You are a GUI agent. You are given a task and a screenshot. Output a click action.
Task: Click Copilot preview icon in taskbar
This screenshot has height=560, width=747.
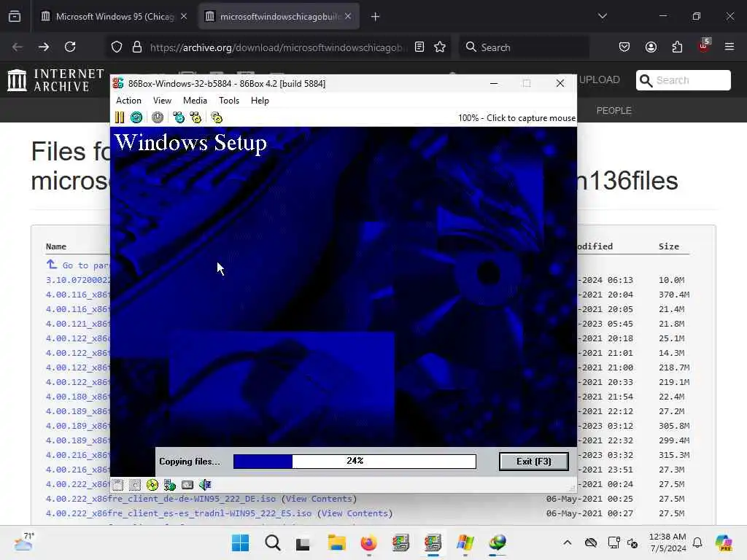[x=723, y=542]
